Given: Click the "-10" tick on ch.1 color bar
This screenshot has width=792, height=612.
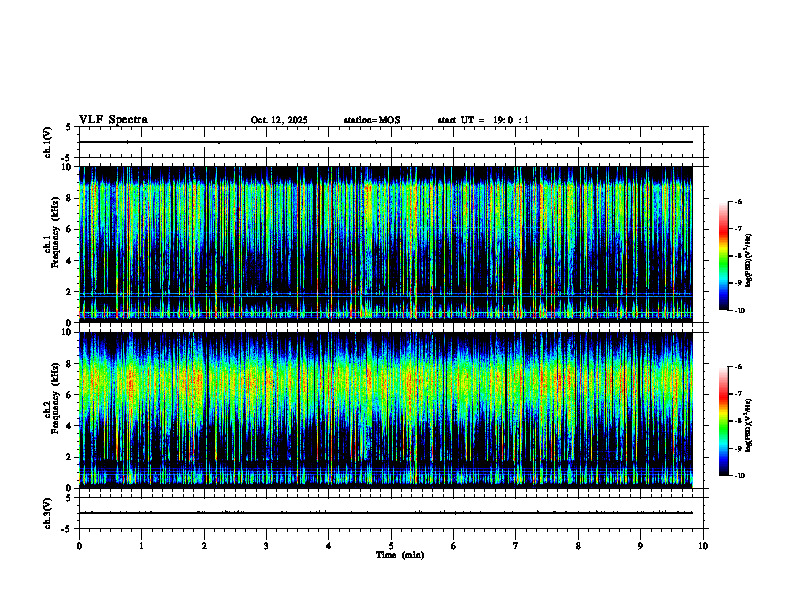Looking at the screenshot, I should click(739, 311).
